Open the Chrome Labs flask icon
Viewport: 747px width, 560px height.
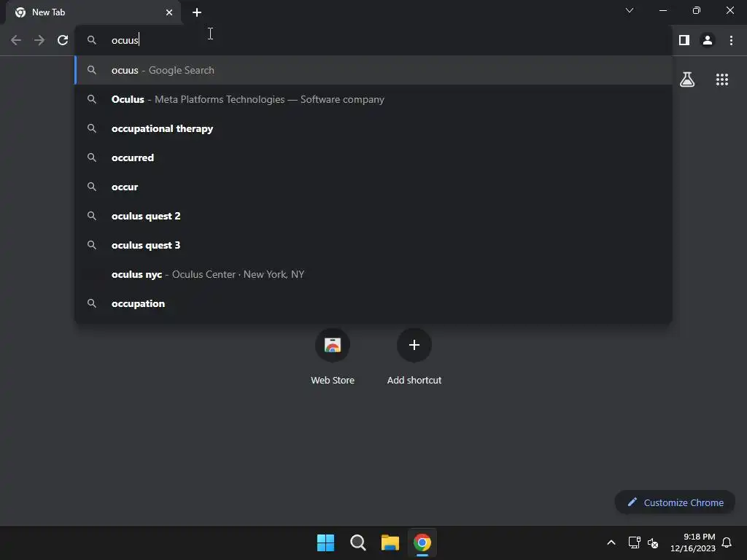[687, 79]
